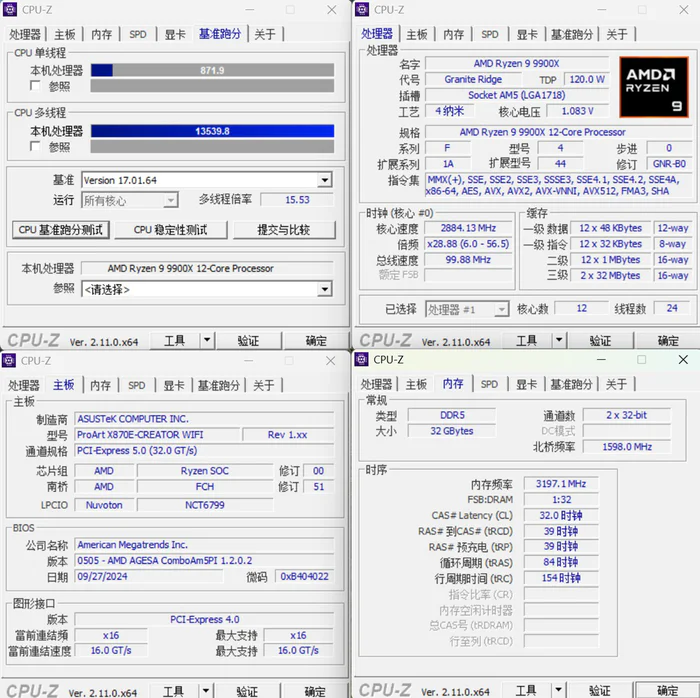Switch to 处理器 tab in benchmark window

25,34
